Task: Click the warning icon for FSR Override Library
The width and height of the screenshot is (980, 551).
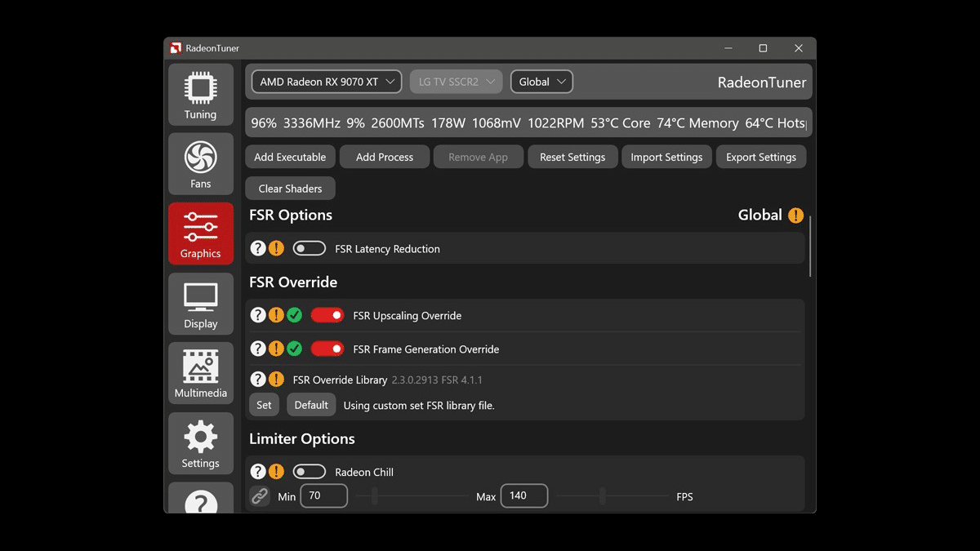Action: click(276, 379)
